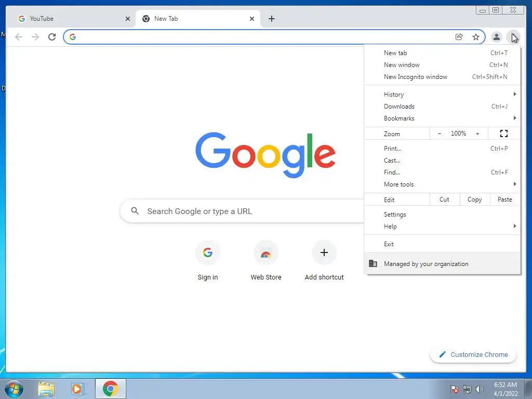This screenshot has width=532, height=399.
Task: Open Downloads from the menu
Action: pos(443,106)
